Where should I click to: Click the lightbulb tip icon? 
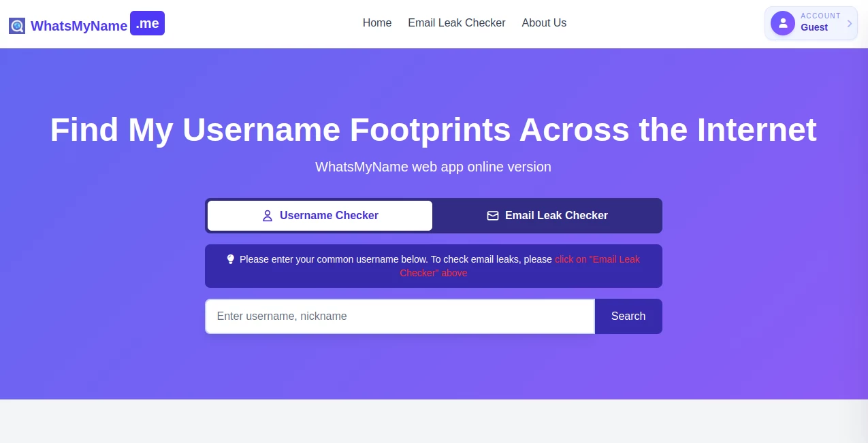tap(231, 259)
